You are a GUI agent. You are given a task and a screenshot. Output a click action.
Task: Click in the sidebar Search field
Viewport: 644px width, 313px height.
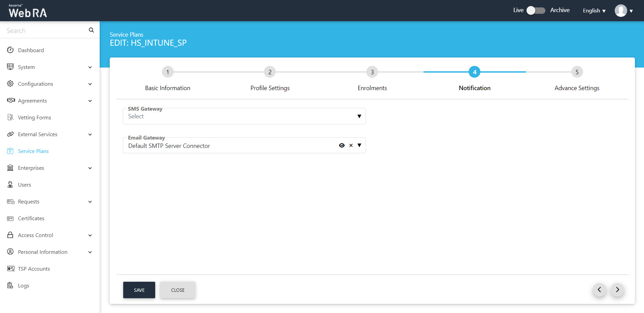(x=45, y=31)
